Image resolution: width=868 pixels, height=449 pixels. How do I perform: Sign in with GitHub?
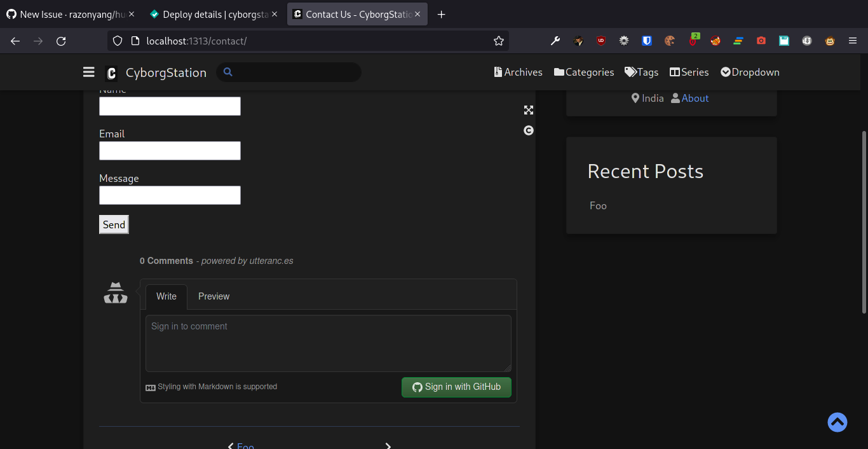(x=456, y=387)
